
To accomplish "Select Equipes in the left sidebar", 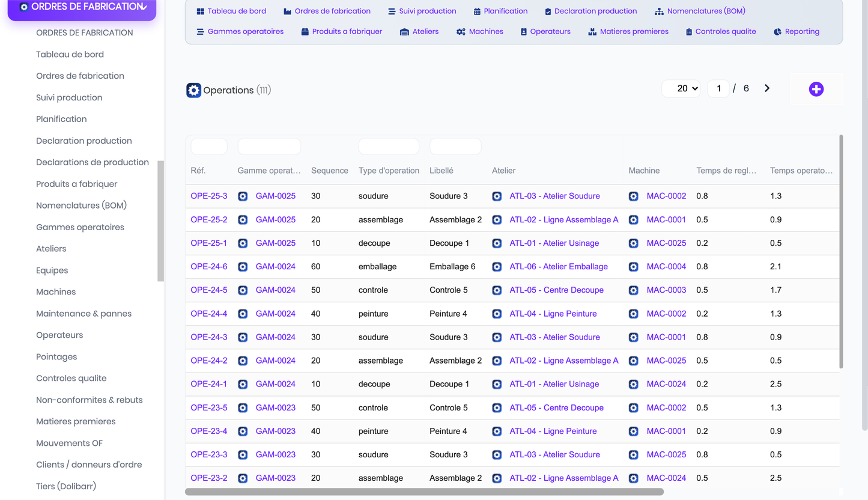I will coord(52,270).
